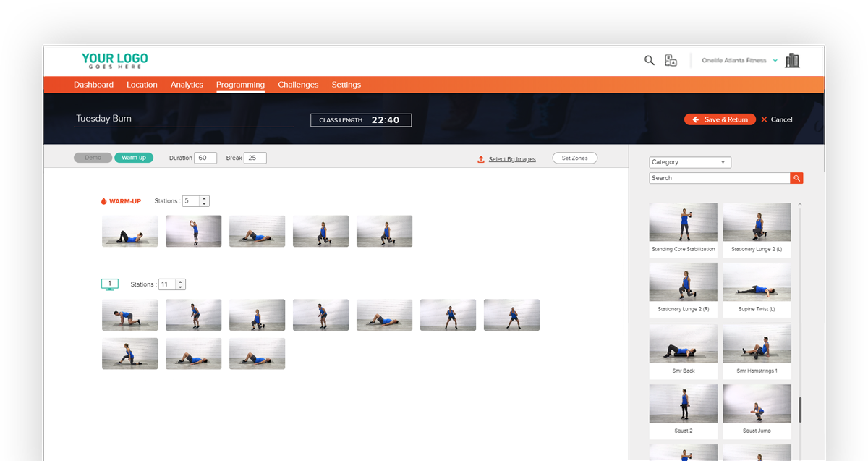Open the search magnifier in the header
The image size is (868, 461).
649,61
